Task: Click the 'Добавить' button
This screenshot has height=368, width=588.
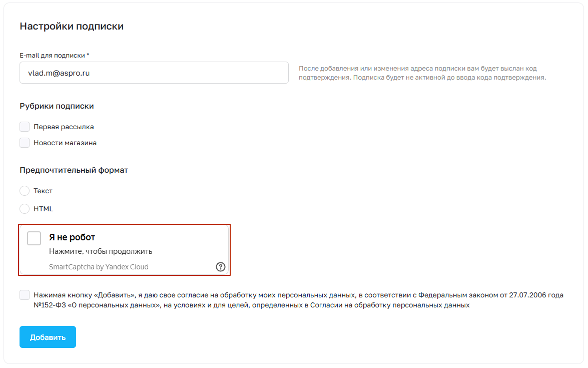Action: point(48,337)
